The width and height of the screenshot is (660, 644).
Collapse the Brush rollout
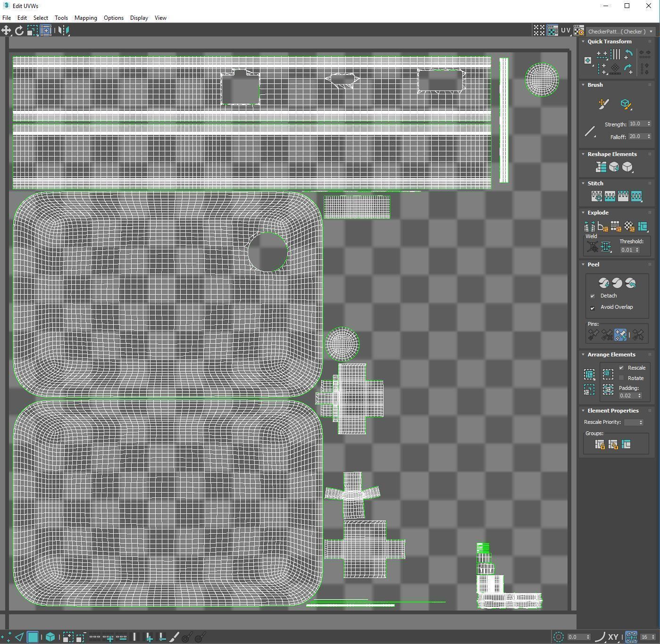[583, 85]
